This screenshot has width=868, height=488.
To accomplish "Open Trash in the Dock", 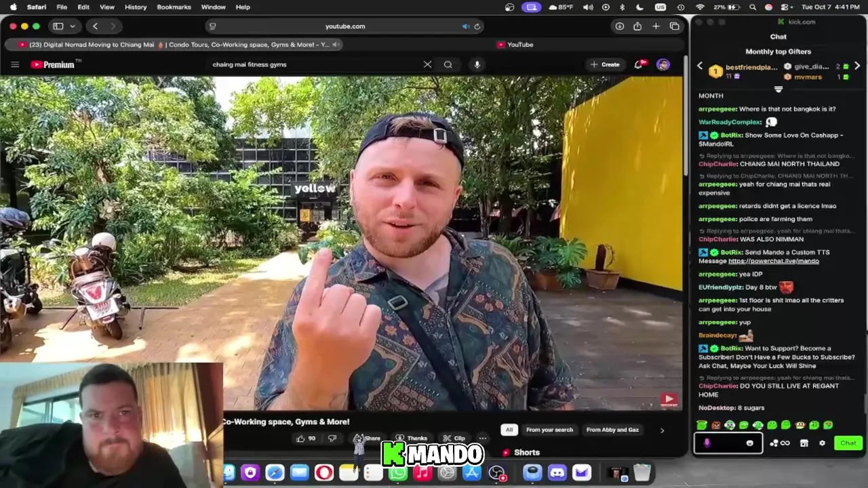I will coord(642,472).
